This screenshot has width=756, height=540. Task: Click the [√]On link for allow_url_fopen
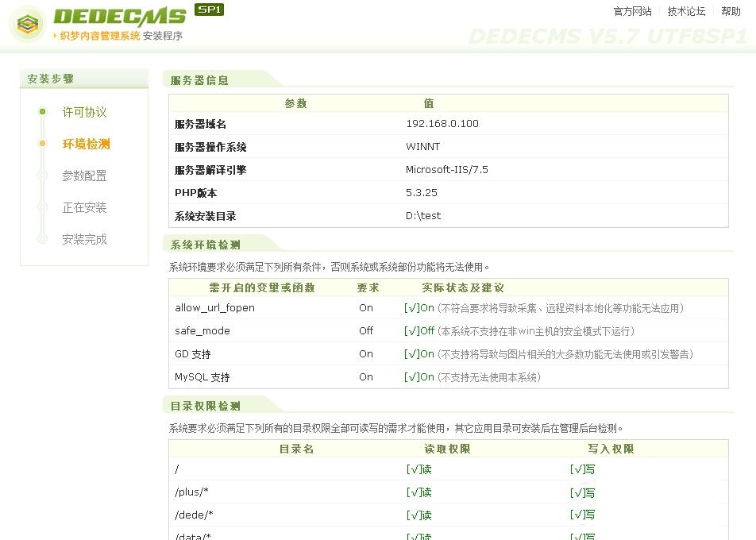coord(417,307)
